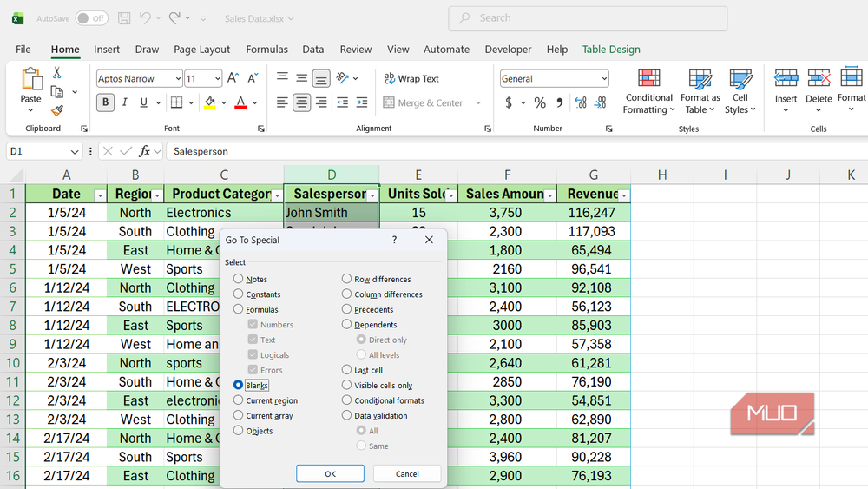Click the Borders icon

point(176,102)
